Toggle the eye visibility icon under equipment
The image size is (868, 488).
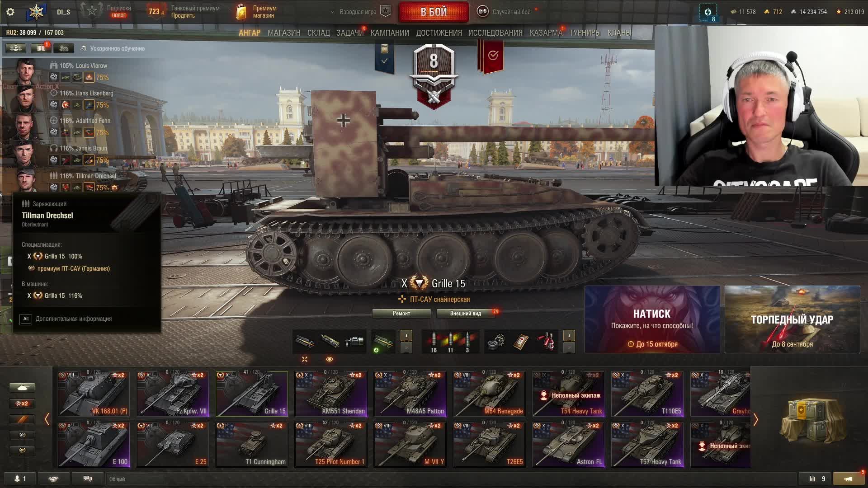coord(329,359)
